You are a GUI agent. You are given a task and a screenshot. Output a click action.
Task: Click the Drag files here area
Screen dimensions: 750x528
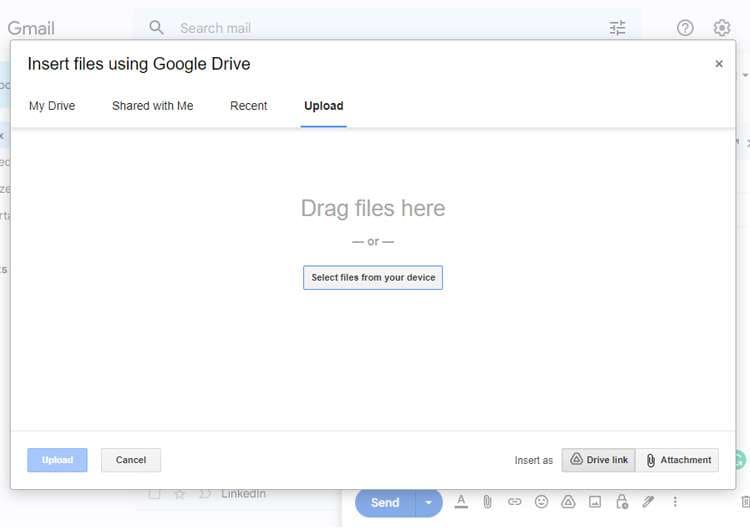coord(373,209)
